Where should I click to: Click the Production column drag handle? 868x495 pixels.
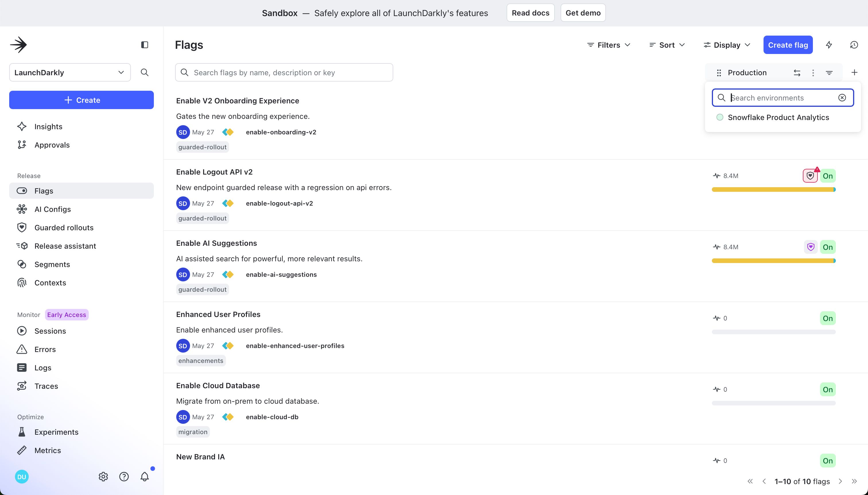(x=719, y=73)
